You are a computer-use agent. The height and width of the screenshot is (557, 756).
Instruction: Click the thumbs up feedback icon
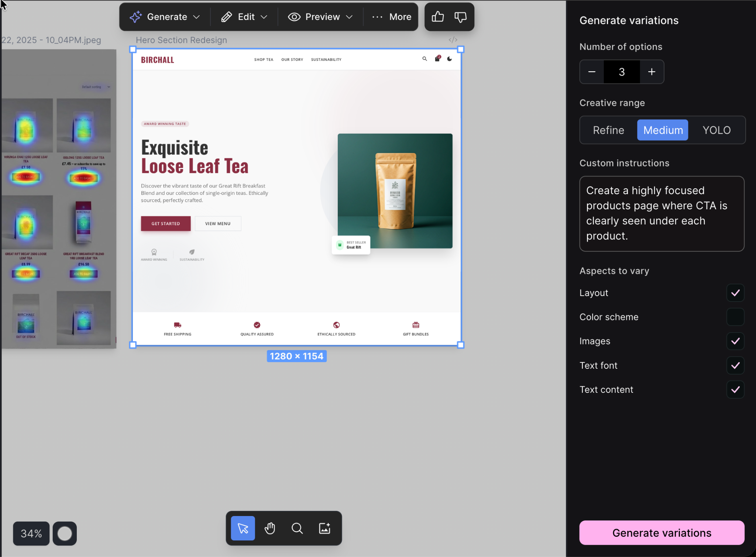[x=437, y=17]
